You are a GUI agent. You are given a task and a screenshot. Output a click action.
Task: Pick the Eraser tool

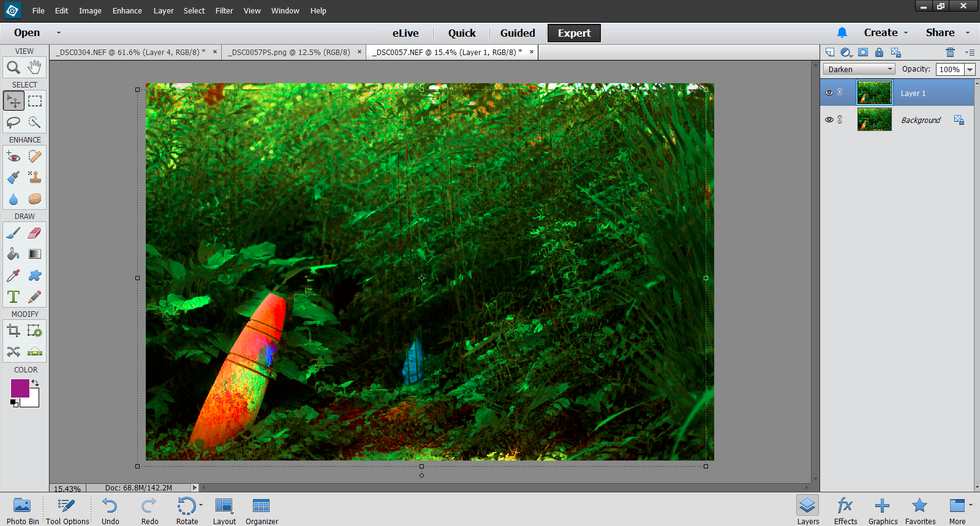click(35, 232)
